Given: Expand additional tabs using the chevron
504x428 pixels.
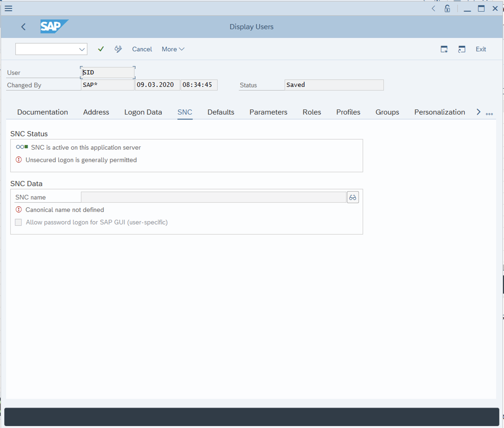Looking at the screenshot, I should click(x=479, y=111).
